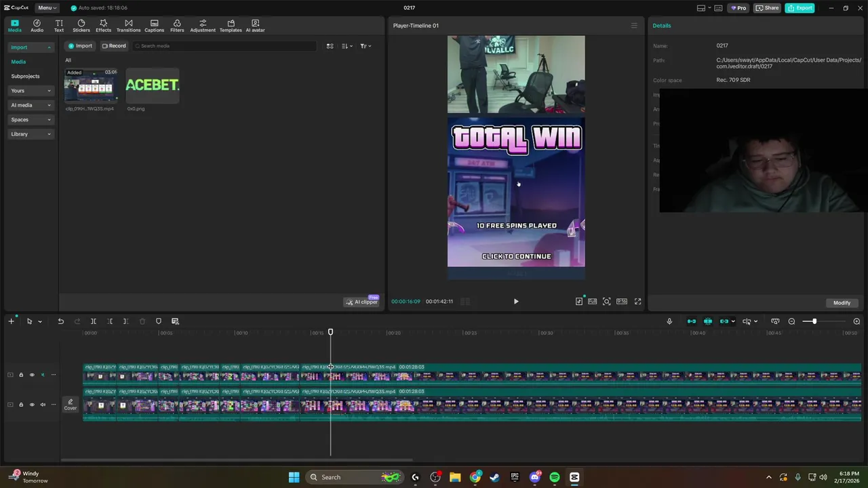
Task: Click the preview zoom scan icon
Action: point(607,302)
